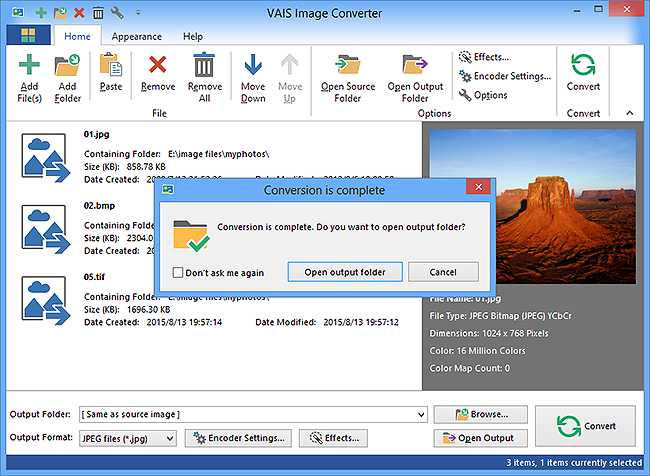
Task: Open Effects... from the ribbon Options group
Action: pos(484,57)
